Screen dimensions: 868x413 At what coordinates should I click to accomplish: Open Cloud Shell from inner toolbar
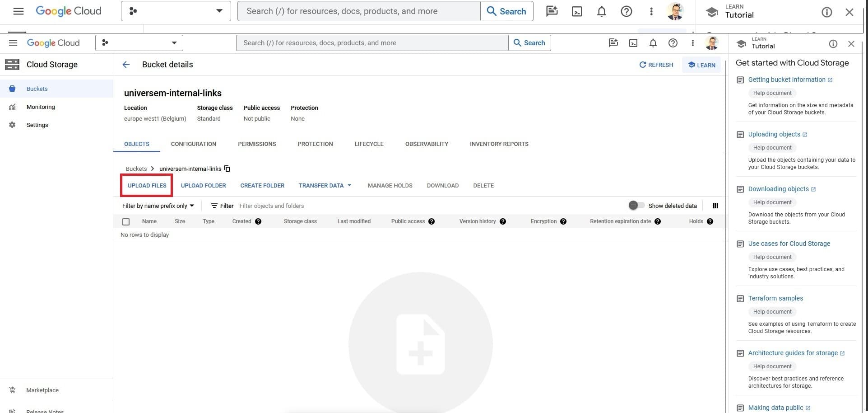pos(633,43)
